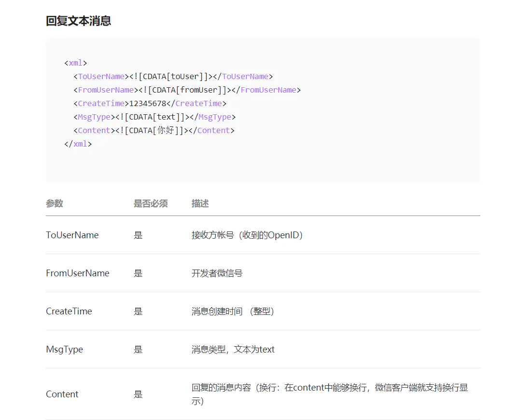Screen dimensions: 518x420
Task: Click FromUserName in the parameter table
Action: click(x=78, y=273)
